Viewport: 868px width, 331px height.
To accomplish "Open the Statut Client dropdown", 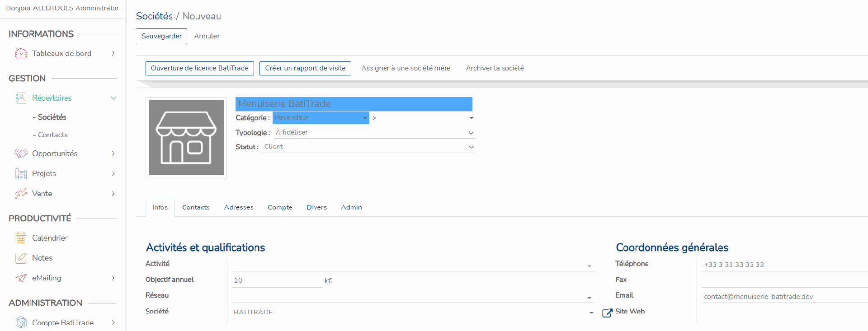I will 368,147.
